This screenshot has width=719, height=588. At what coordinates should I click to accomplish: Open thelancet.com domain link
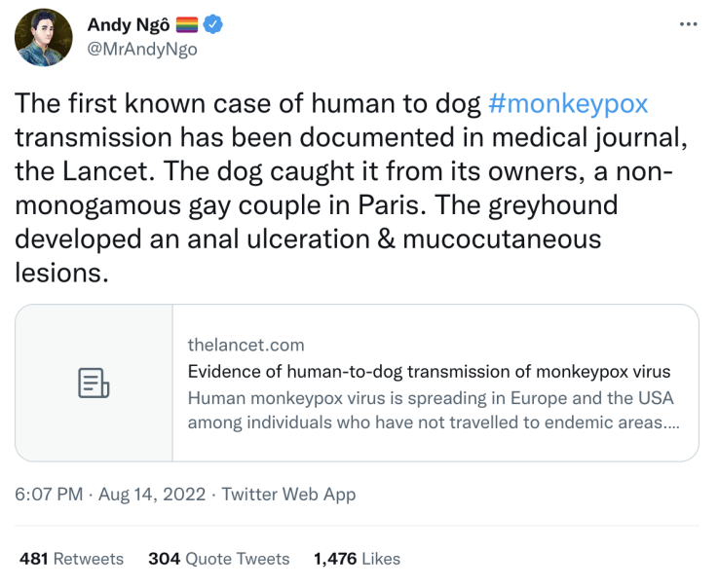[246, 345]
